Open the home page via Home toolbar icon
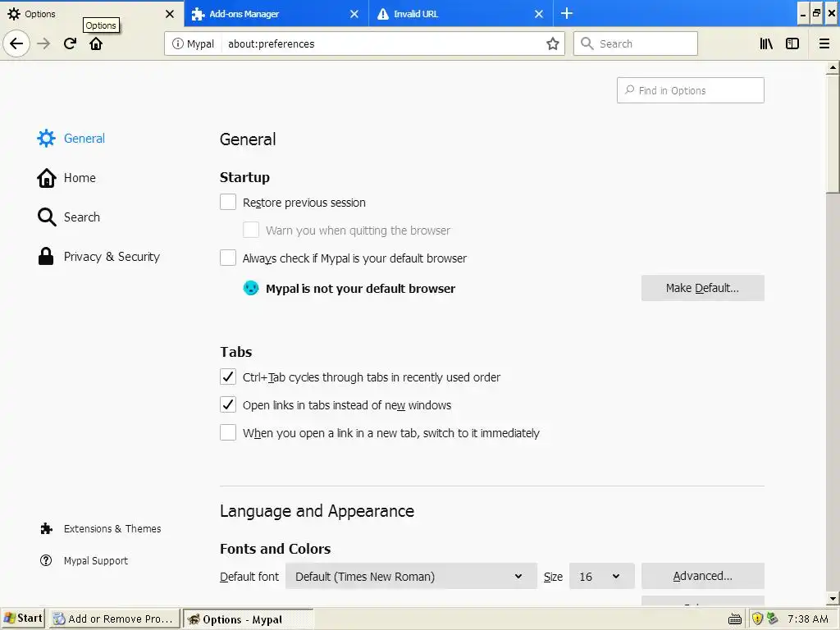The height and width of the screenshot is (630, 840). 96,43
